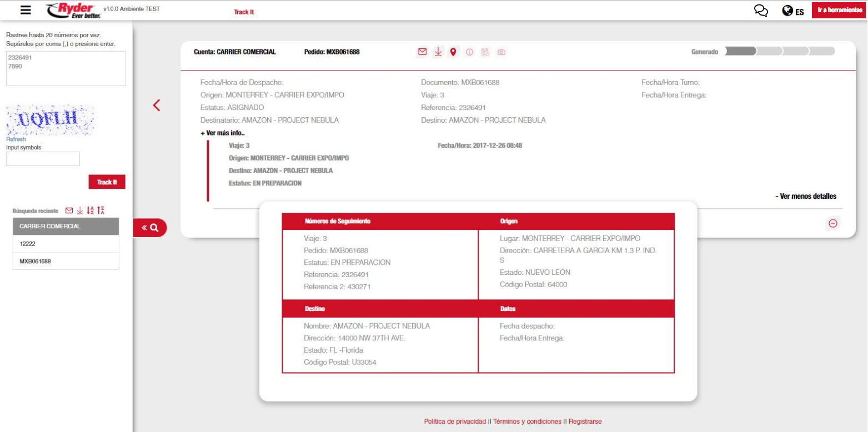Click the map pin location icon
This screenshot has width=868, height=432.
click(453, 52)
